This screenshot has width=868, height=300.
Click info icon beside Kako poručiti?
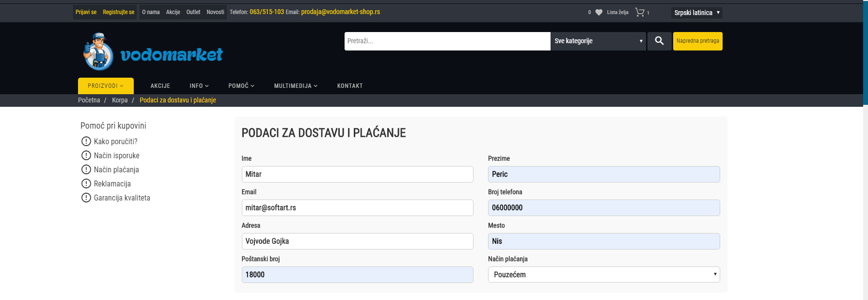click(x=86, y=141)
